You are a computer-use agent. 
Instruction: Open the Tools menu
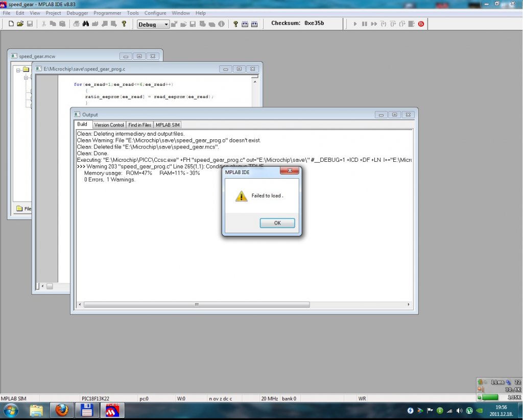(x=133, y=13)
